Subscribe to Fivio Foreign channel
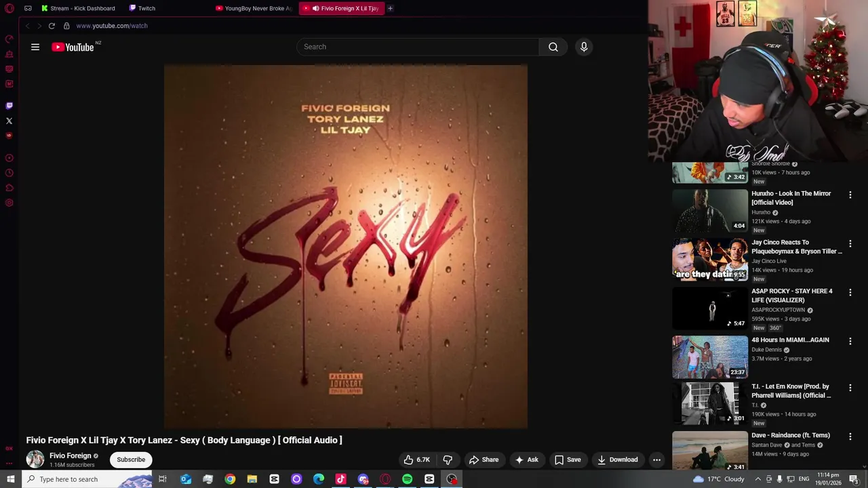 pos(131,460)
